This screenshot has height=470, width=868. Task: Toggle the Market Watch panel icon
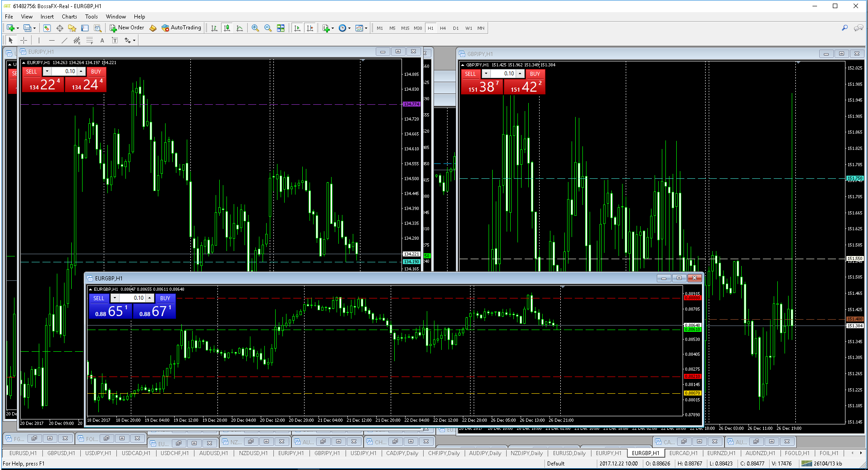point(47,28)
